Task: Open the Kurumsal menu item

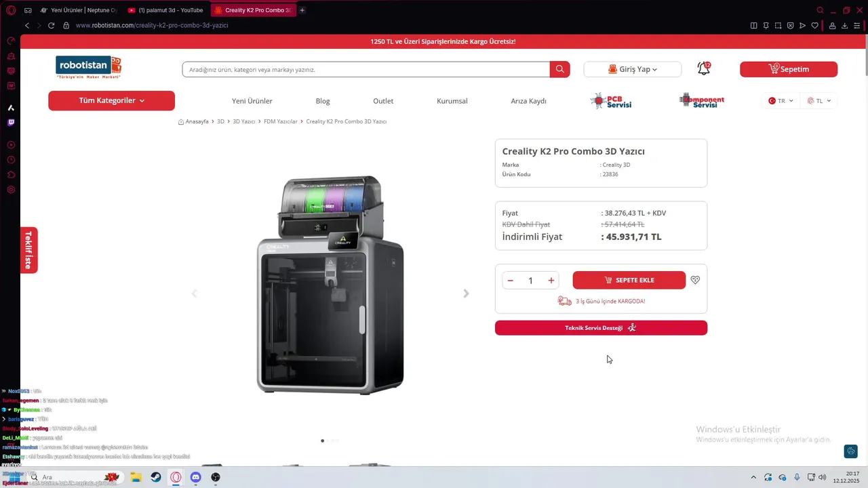Action: [x=452, y=101]
